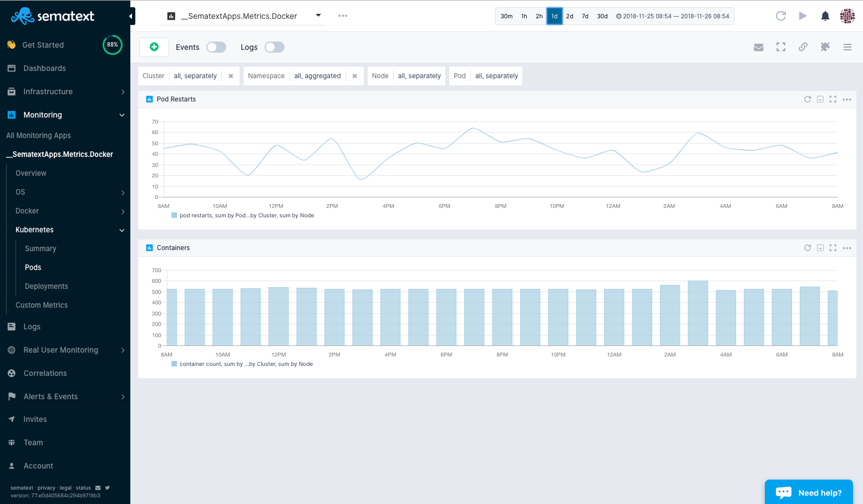
Task: Open Containers panel more options
Action: tap(847, 248)
